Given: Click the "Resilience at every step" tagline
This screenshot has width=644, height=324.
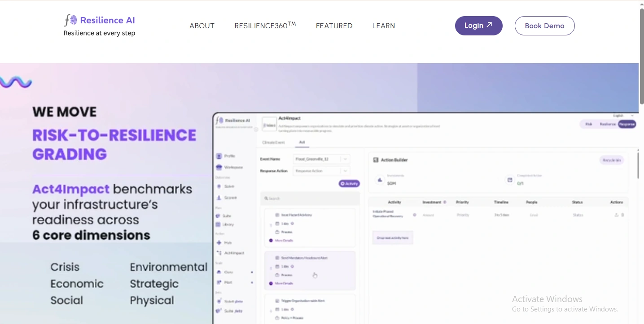Looking at the screenshot, I should point(99,33).
